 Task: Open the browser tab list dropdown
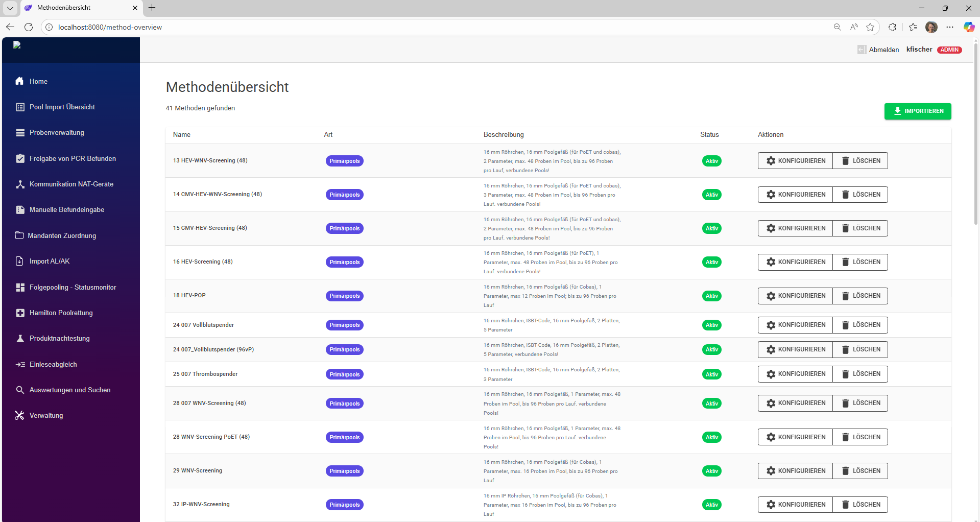pyautogui.click(x=10, y=8)
